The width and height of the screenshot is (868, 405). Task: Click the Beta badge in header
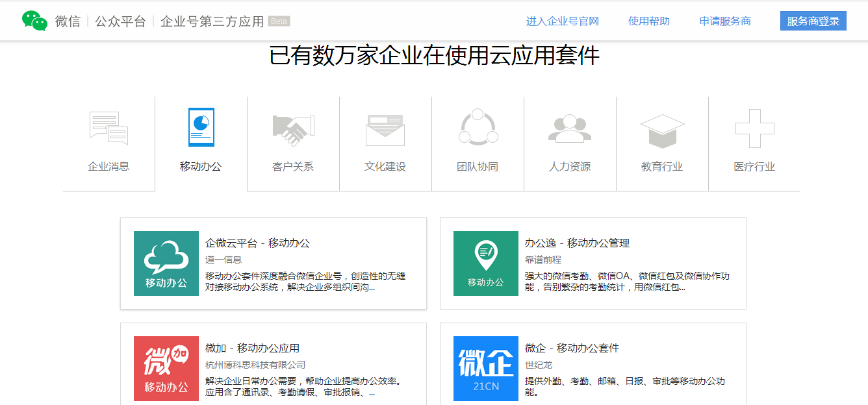279,21
